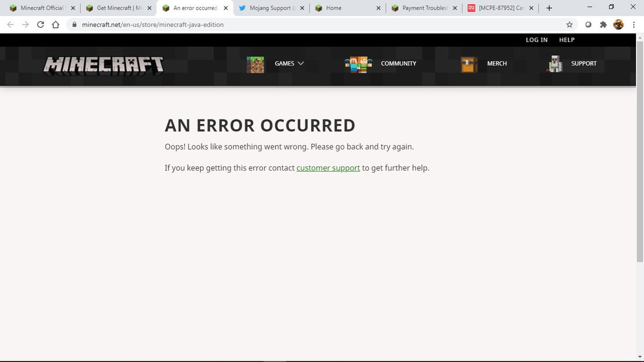
Task: Click the grass block Games icon
Action: [255, 64]
